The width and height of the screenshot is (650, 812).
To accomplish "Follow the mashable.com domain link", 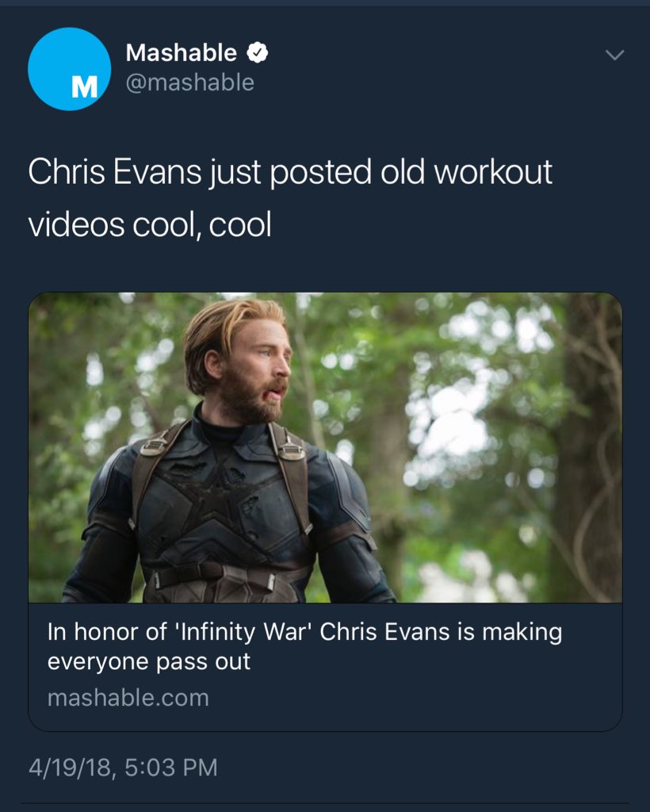I will (128, 698).
